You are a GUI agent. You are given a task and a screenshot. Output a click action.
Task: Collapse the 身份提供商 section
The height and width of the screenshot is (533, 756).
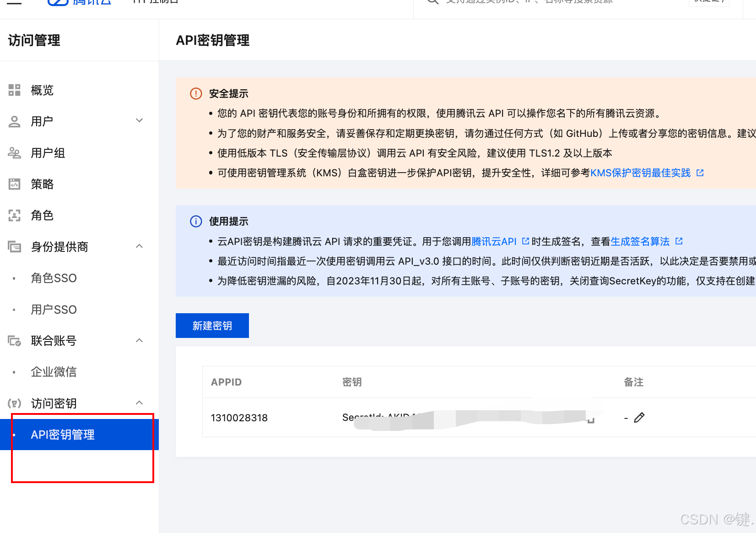(x=139, y=246)
